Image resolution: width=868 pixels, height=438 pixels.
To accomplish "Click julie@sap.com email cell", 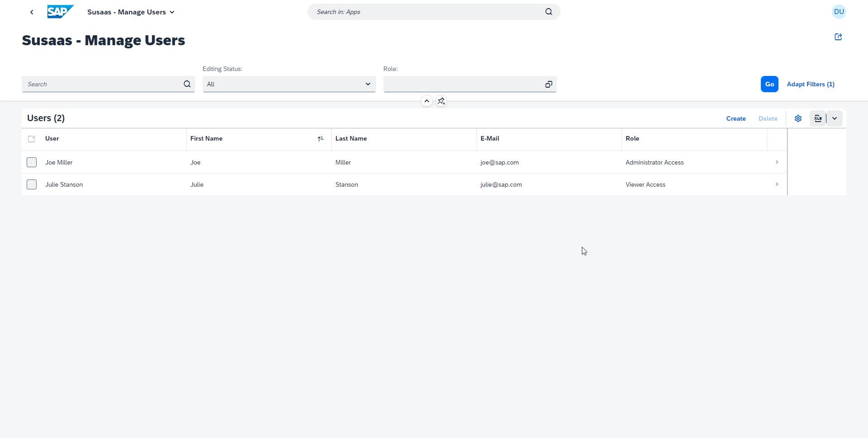I will pos(501,184).
